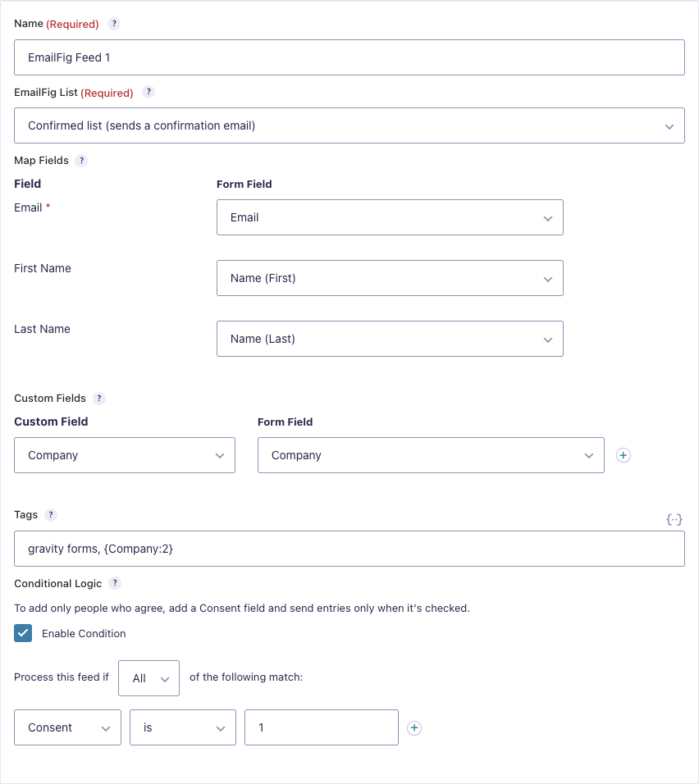Viewport: 699px width, 784px height.
Task: Click the 'of the following match:' text
Action: 246,677
